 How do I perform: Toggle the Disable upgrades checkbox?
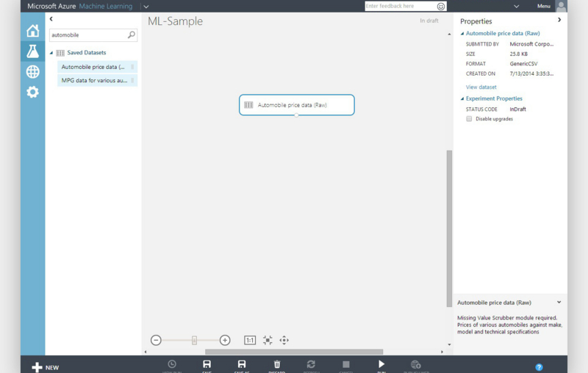point(469,119)
